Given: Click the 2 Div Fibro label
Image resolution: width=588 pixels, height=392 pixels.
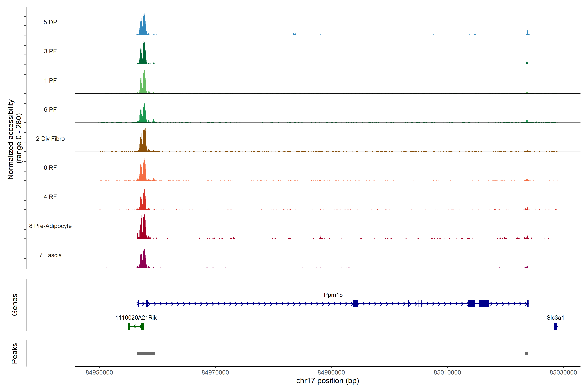Looking at the screenshot, I should [x=50, y=139].
